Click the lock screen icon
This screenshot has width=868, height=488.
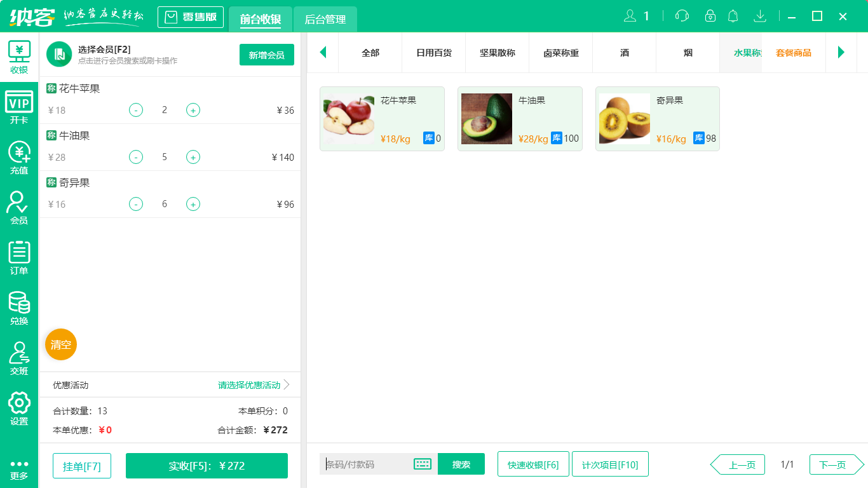(710, 16)
